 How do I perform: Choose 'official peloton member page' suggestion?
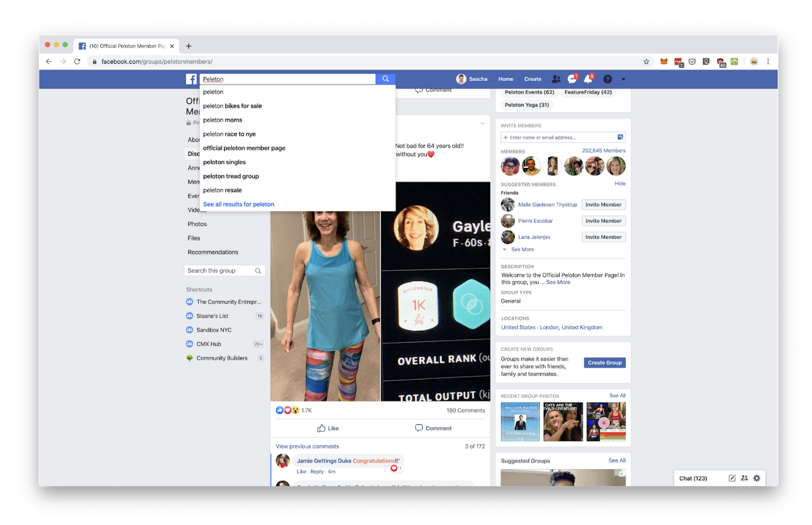pyautogui.click(x=298, y=148)
